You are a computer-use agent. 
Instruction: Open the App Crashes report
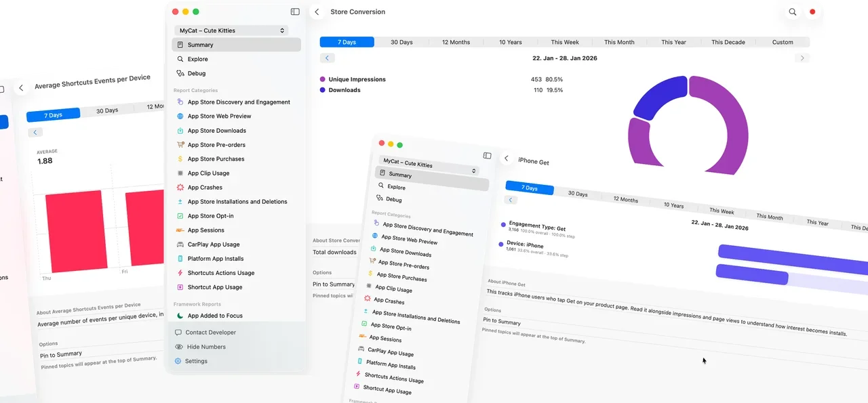tap(205, 187)
